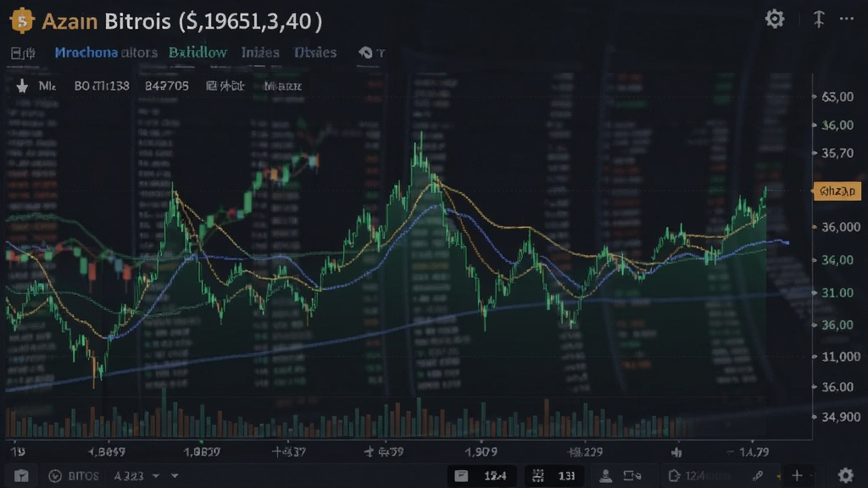This screenshot has height=488, width=868.
Task: Select the Mrachona tab
Action: coord(86,53)
